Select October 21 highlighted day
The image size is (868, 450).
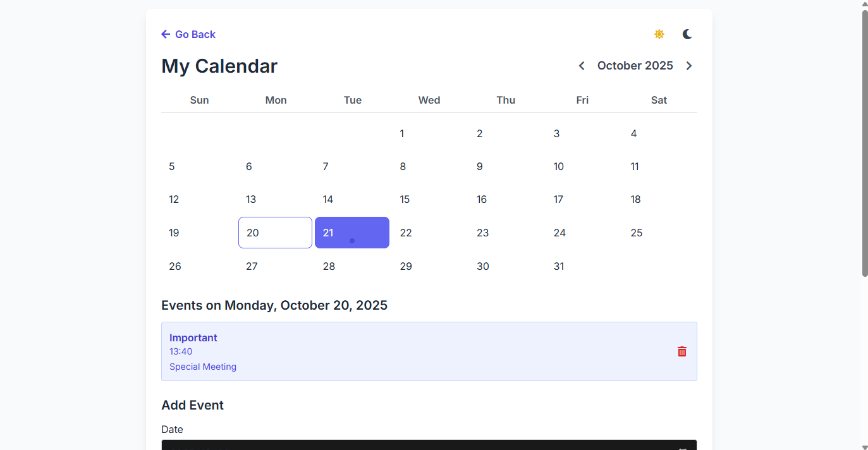pyautogui.click(x=351, y=233)
